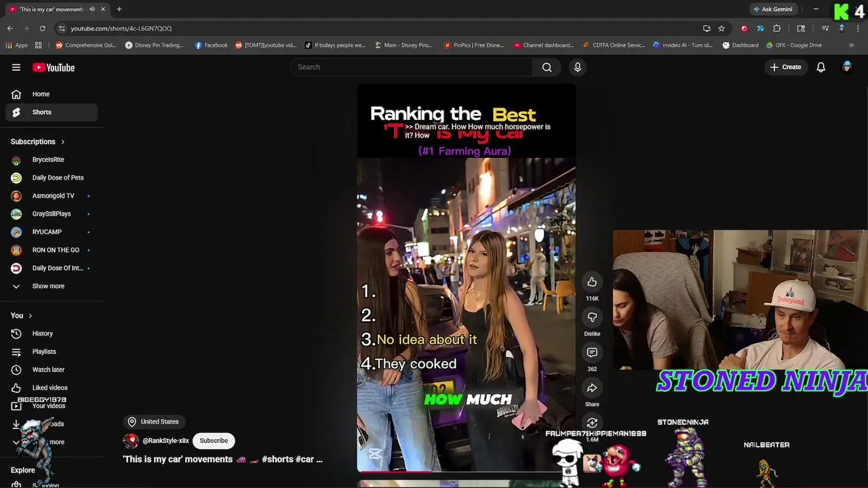This screenshot has height=488, width=868.
Task: Open Chrome extensions puzzle icon
Action: point(776,28)
